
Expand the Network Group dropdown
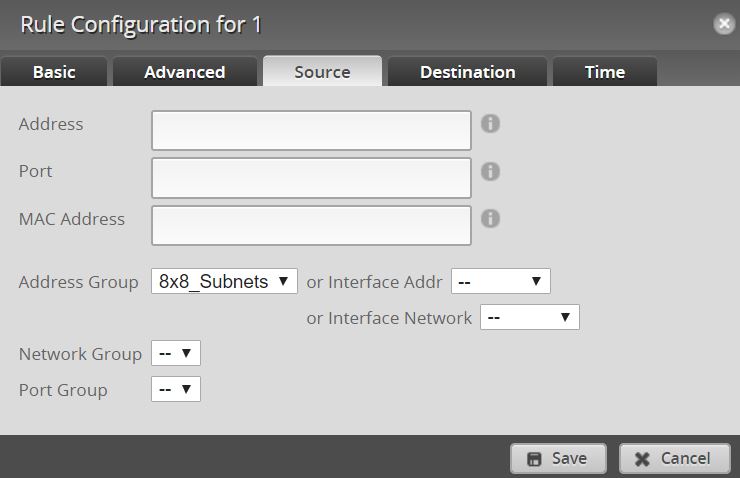[x=176, y=354]
